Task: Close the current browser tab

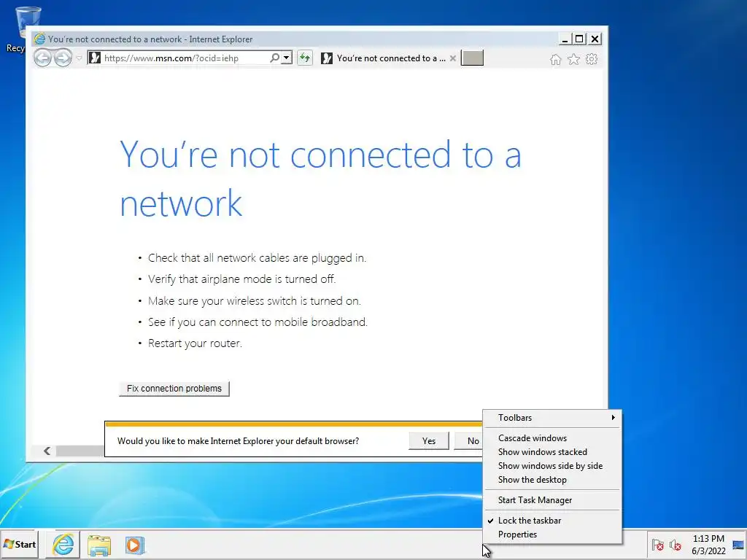Action: (x=453, y=58)
